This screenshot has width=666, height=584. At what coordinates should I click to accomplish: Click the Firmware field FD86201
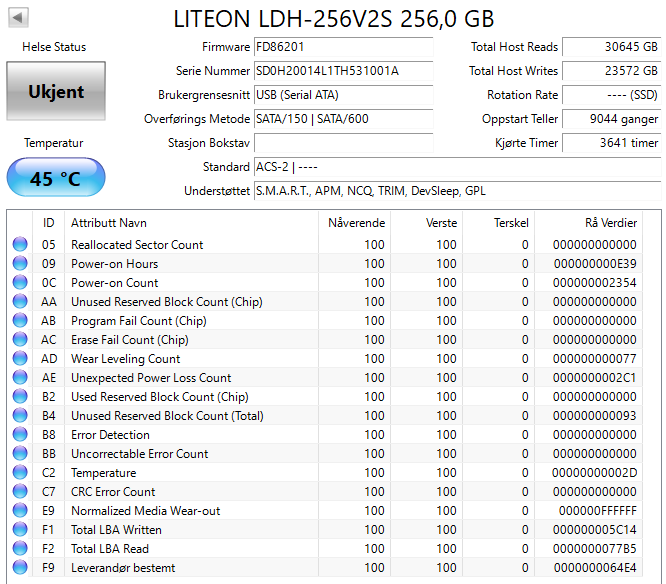(344, 47)
